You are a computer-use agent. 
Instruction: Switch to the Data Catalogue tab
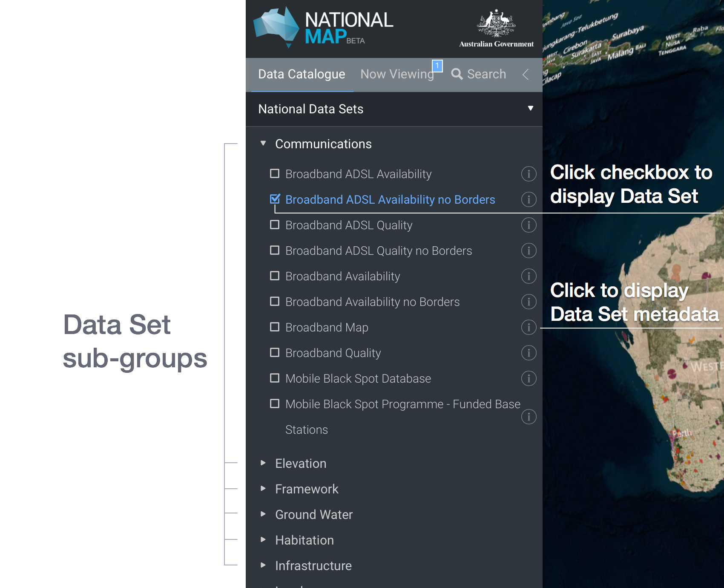[x=302, y=74]
